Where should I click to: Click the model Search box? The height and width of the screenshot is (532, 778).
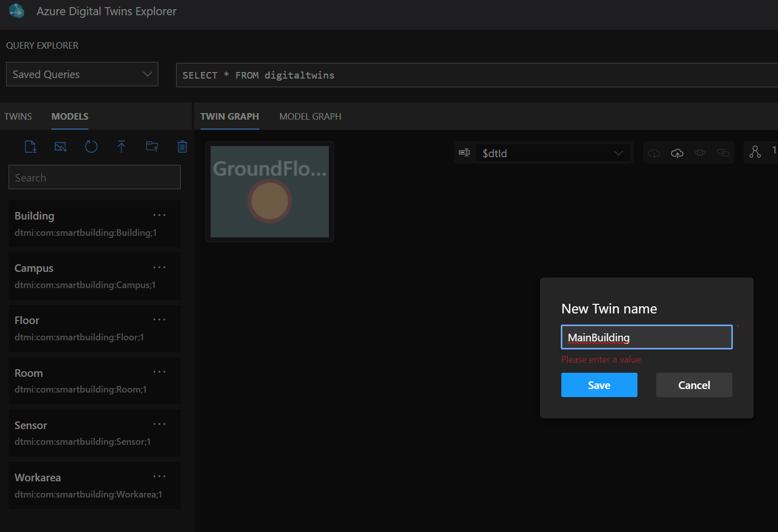pos(94,177)
